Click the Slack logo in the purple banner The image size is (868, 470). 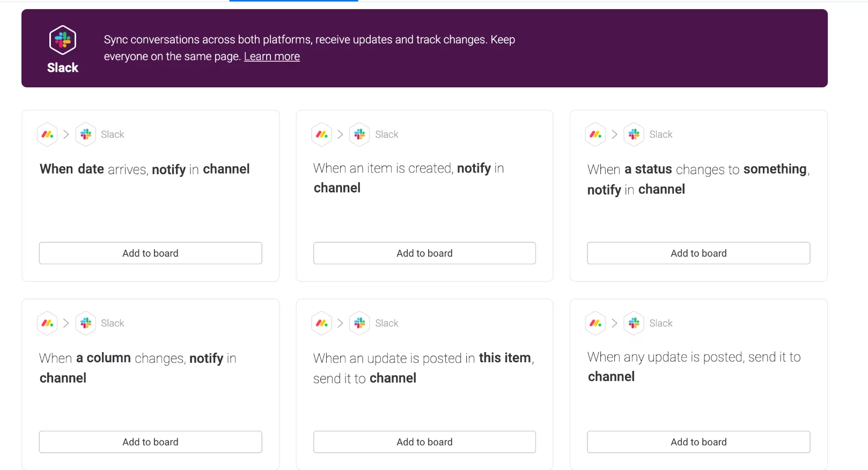63,40
